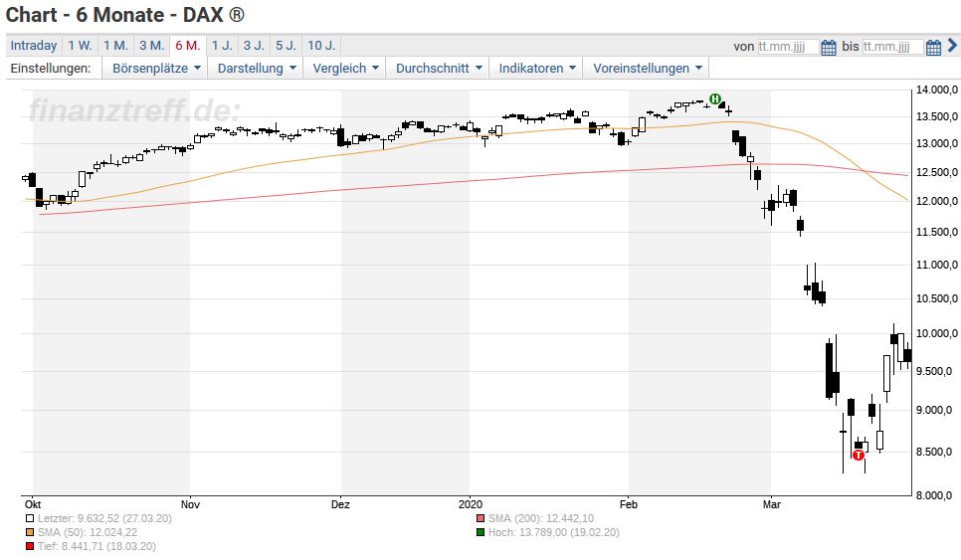Click the 'Einstellungen:' label
Screen dimensions: 961x560
[x=51, y=68]
